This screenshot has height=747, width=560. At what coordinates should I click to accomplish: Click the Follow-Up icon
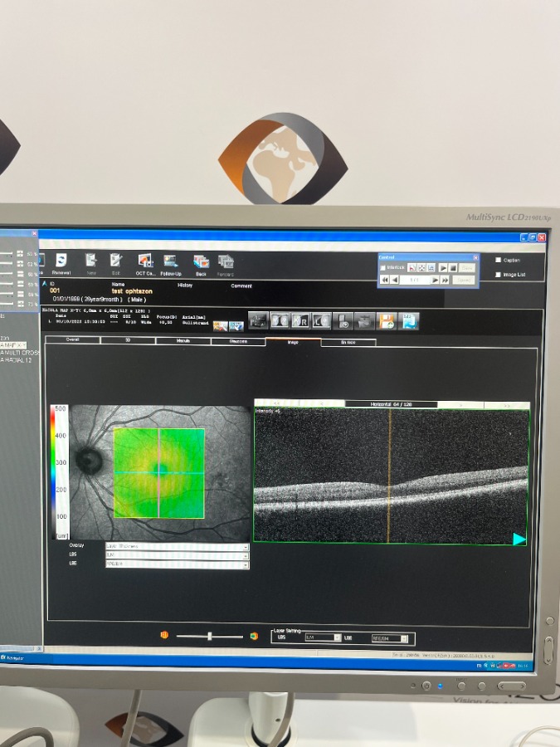click(x=171, y=261)
